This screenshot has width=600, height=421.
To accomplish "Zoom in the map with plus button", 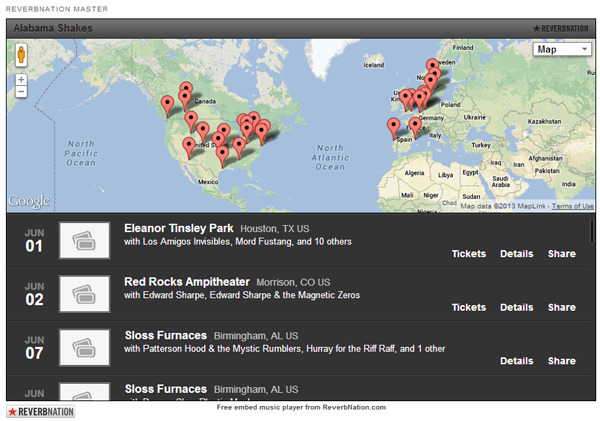I will pyautogui.click(x=21, y=79).
